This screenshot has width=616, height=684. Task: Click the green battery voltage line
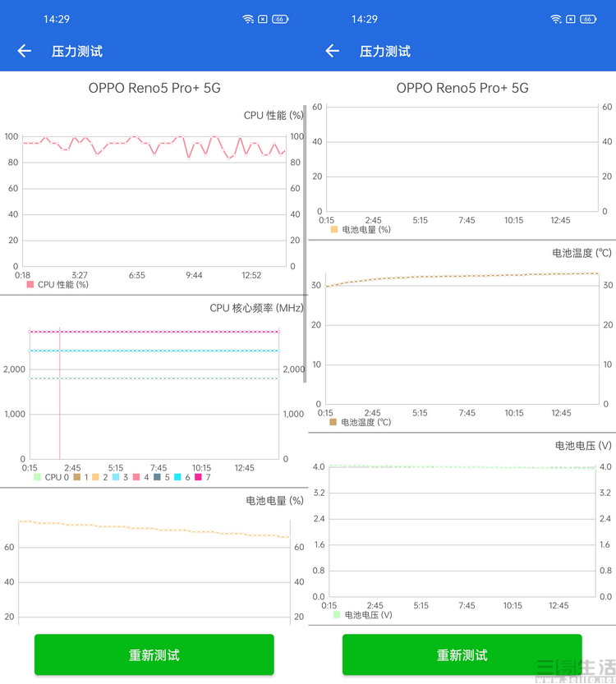[462, 466]
